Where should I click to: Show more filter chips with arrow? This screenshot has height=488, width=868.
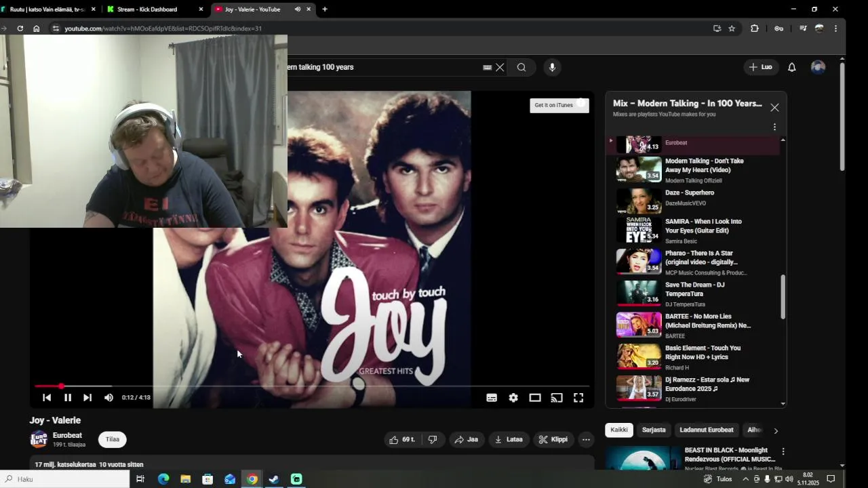pos(776,430)
